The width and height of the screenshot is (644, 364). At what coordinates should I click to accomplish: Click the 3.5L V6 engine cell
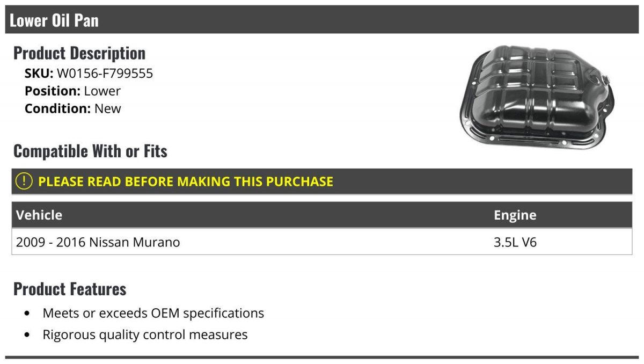tap(515, 242)
